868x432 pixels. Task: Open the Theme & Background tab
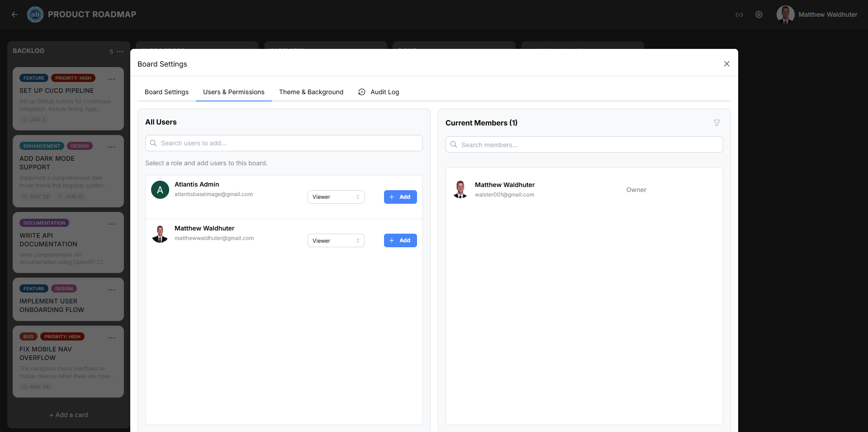(x=311, y=92)
